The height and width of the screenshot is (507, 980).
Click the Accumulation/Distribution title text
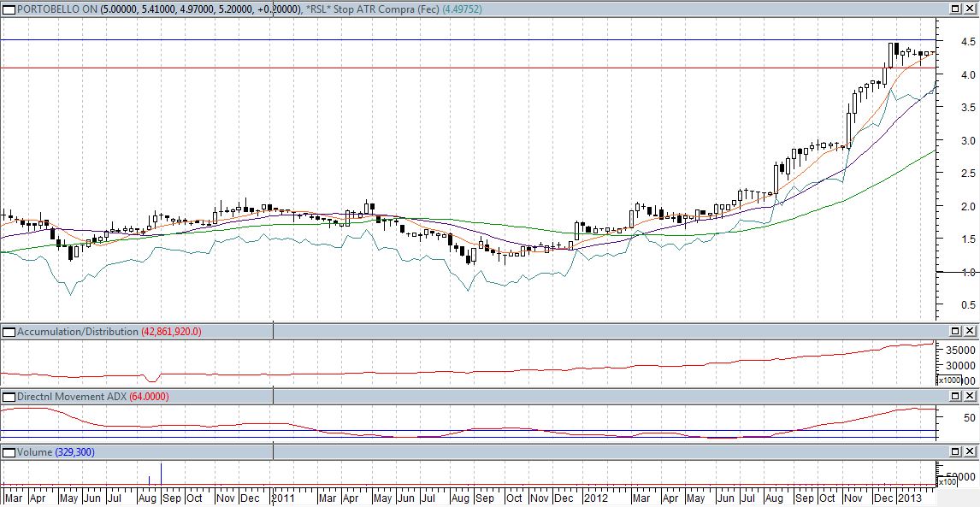(77, 331)
